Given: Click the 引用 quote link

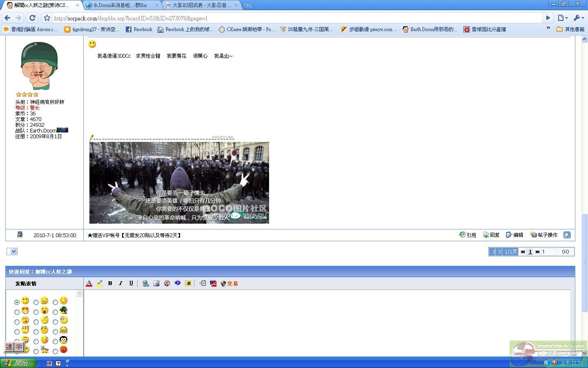Looking at the screenshot, I should click(x=468, y=235).
